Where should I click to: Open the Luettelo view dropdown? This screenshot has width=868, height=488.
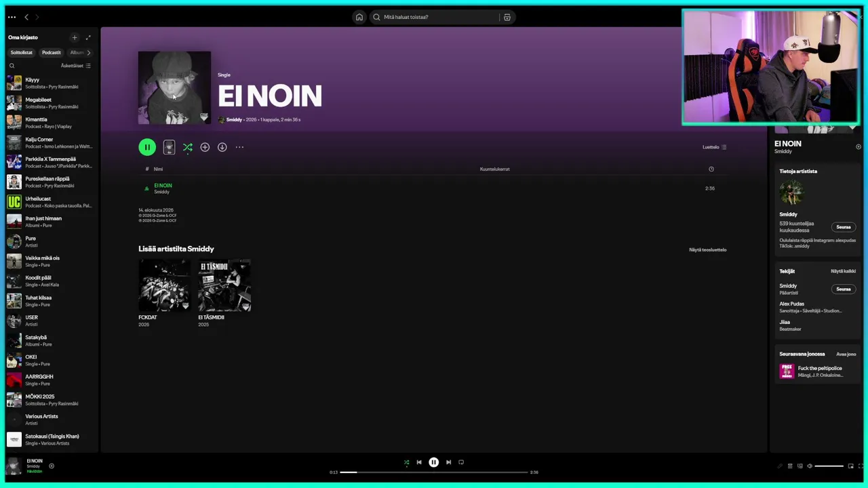click(x=714, y=147)
